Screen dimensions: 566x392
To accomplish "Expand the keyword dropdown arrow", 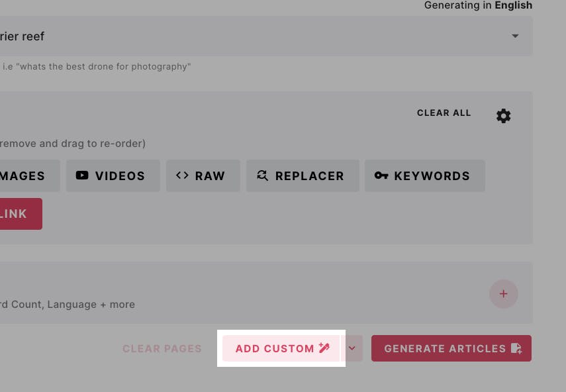I will 515,36.
